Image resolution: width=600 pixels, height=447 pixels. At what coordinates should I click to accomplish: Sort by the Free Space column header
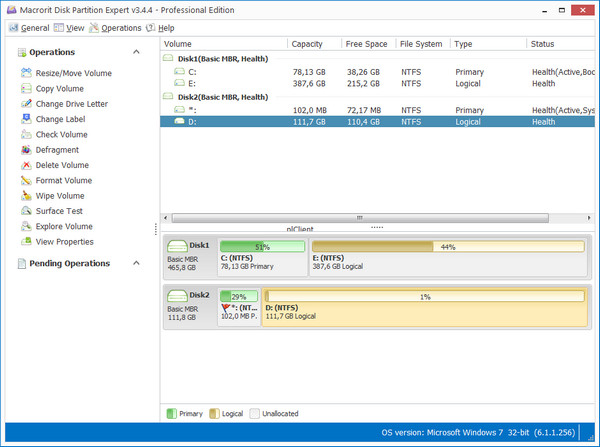tap(365, 44)
